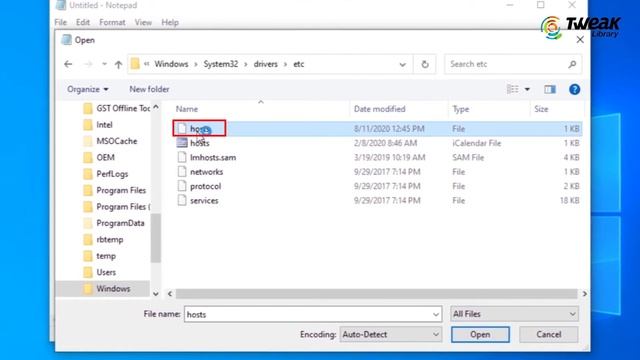Viewport: 640px width, 360px height.
Task: Open the view options dropdown arrow
Action: 527,89
